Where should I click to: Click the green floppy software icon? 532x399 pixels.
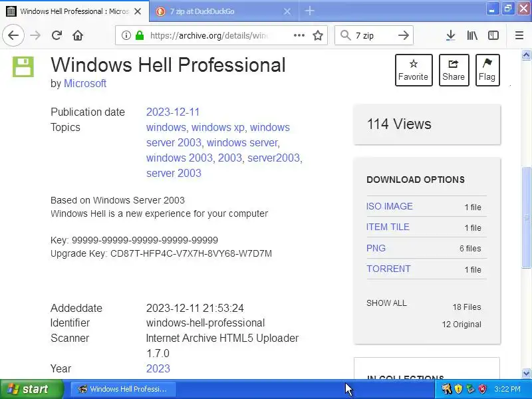23,66
